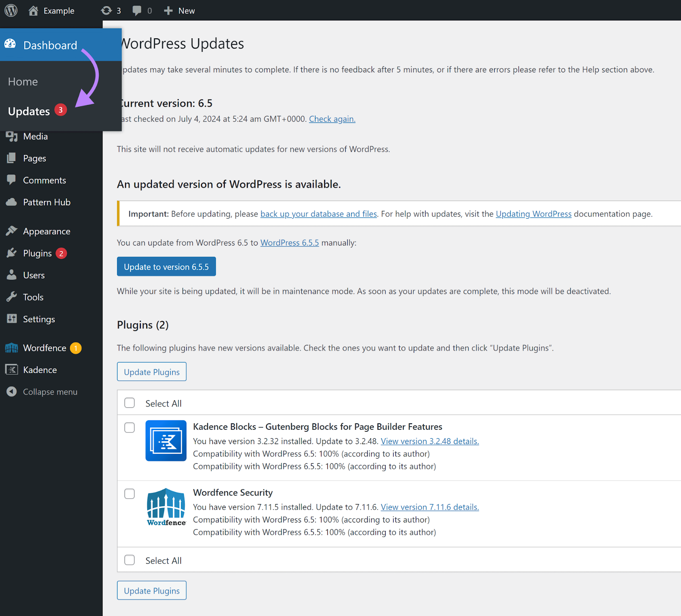Click the Comments bubble icon in sidebar
681x616 pixels.
point(11,180)
